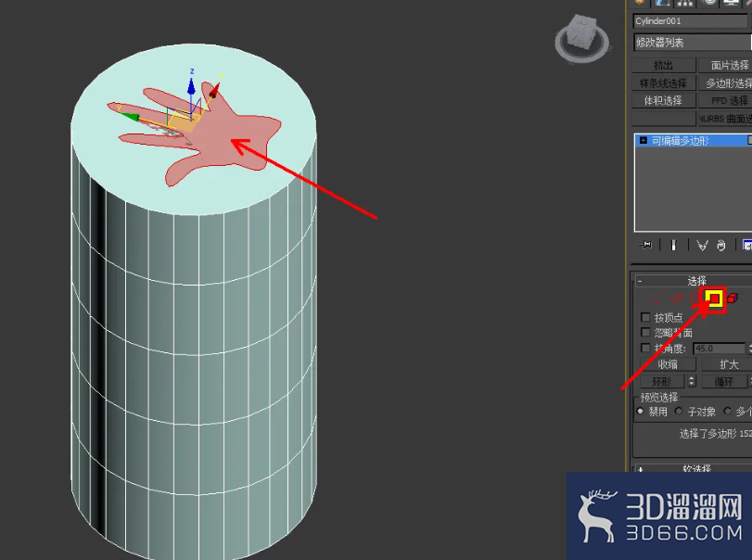
Task: Enable the 按顶点 checkbox
Action: pos(645,317)
